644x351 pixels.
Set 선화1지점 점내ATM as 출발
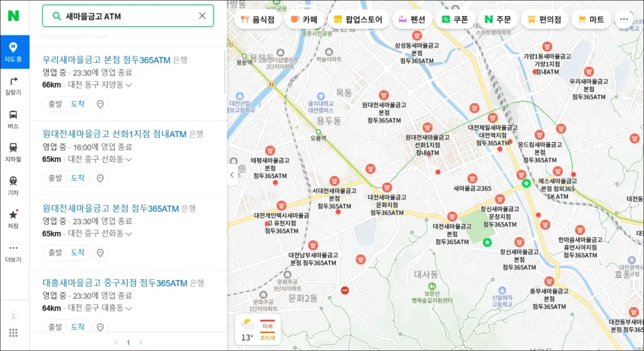(55, 178)
